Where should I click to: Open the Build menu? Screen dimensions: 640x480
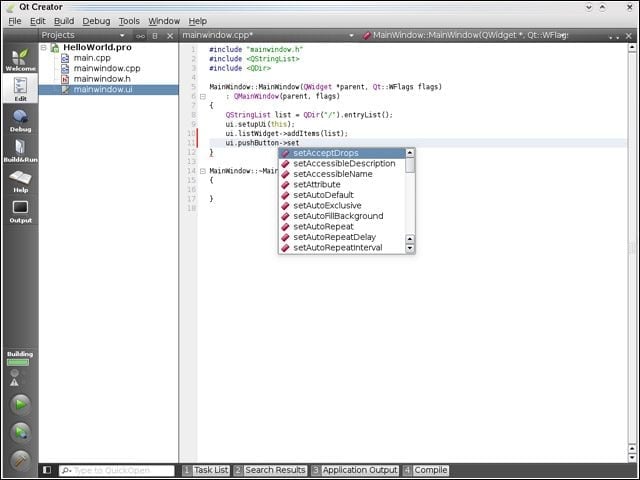pos(64,21)
